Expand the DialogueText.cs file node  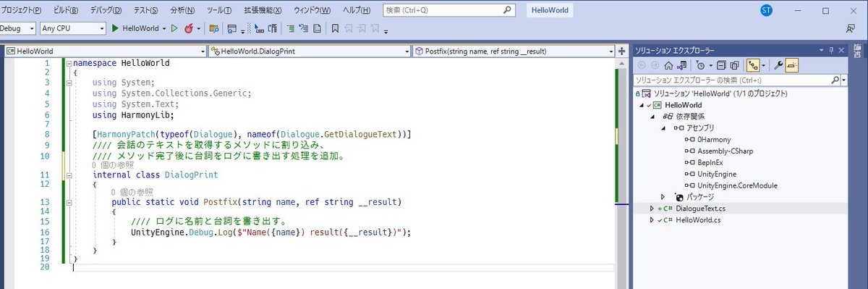click(x=651, y=208)
